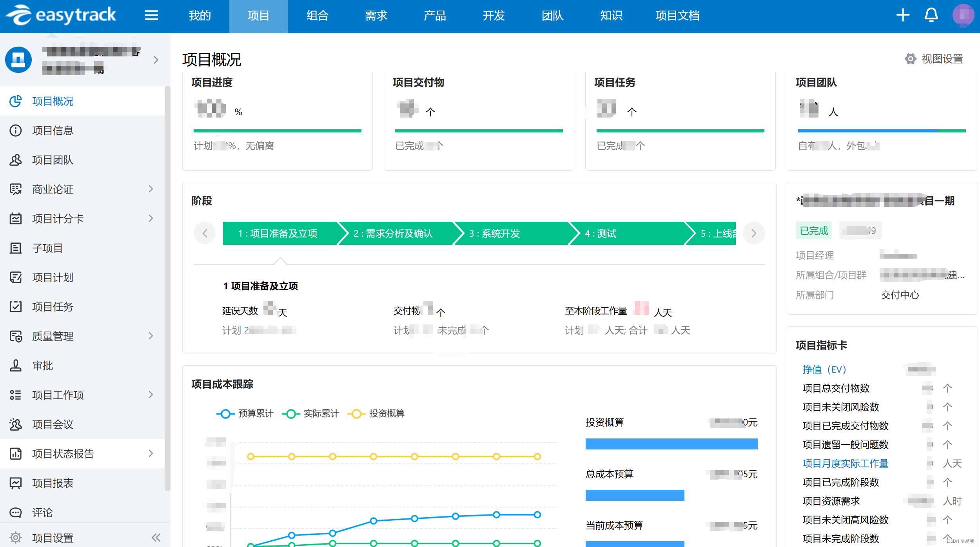Open the 视图设置 gear icon
980x547 pixels.
click(x=910, y=59)
